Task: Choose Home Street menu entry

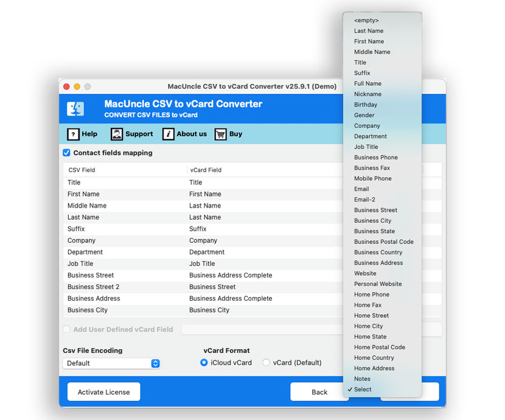Action: pyautogui.click(x=382, y=316)
